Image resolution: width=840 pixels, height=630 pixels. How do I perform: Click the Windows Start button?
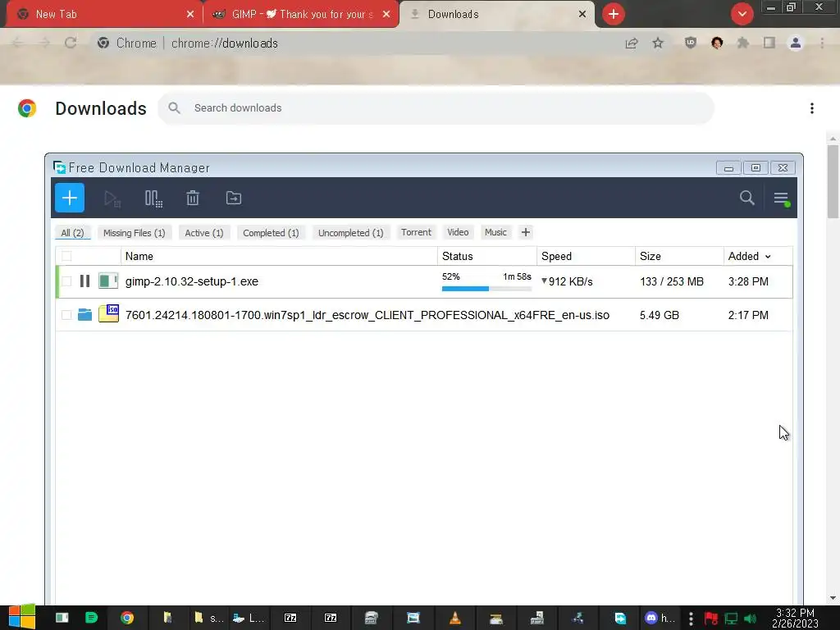coord(22,617)
